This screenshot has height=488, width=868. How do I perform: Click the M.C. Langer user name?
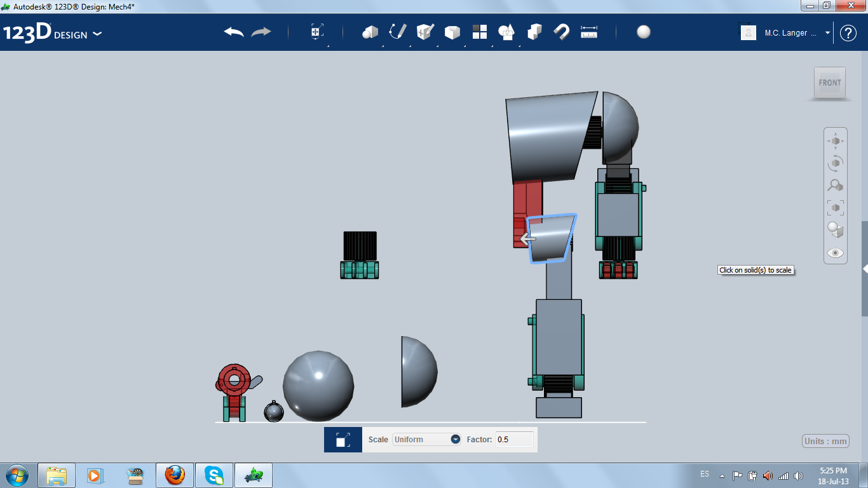[790, 33]
